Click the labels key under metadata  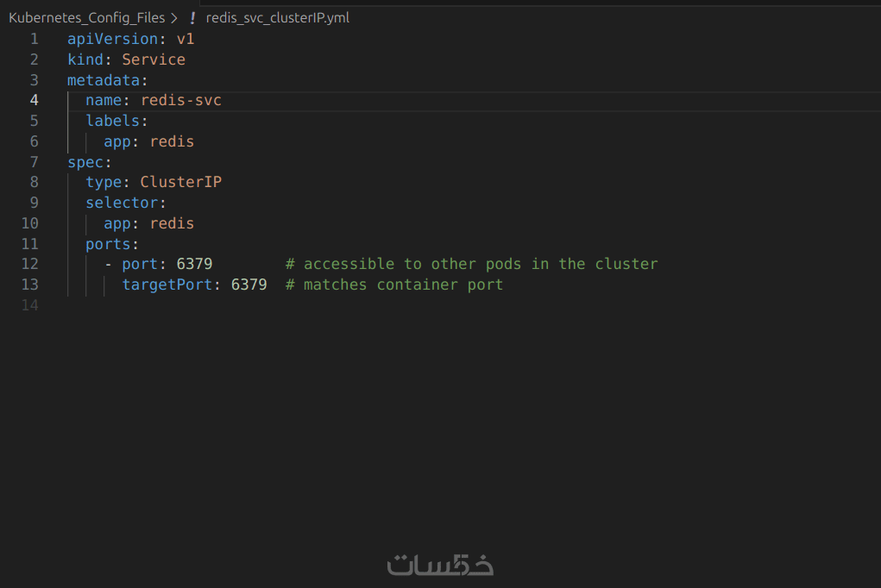pyautogui.click(x=112, y=121)
